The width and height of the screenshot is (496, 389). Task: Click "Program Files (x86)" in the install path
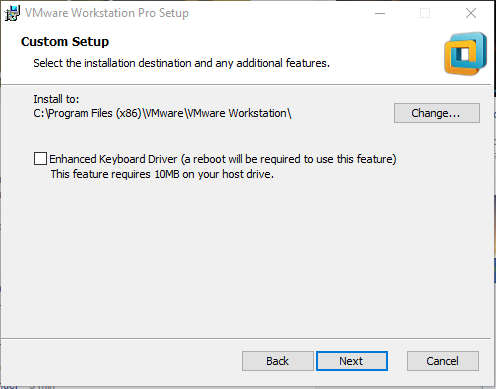(x=94, y=113)
